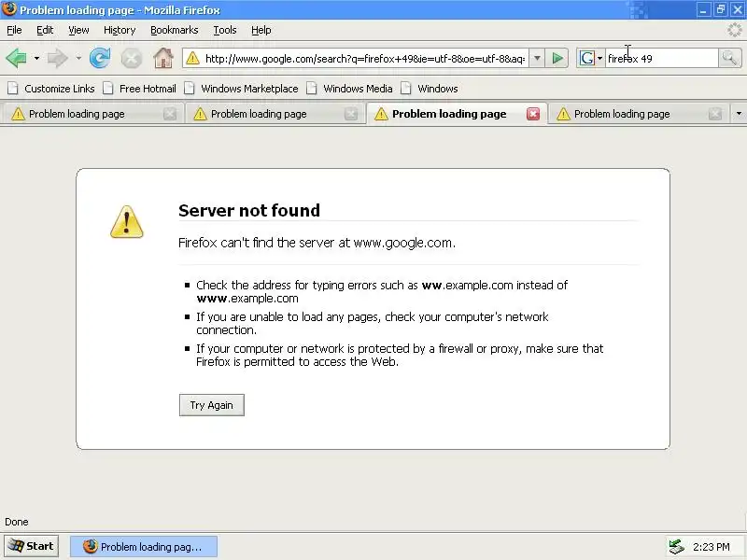Click the magnifying glass search button
This screenshot has width=747, height=560.
coord(729,59)
